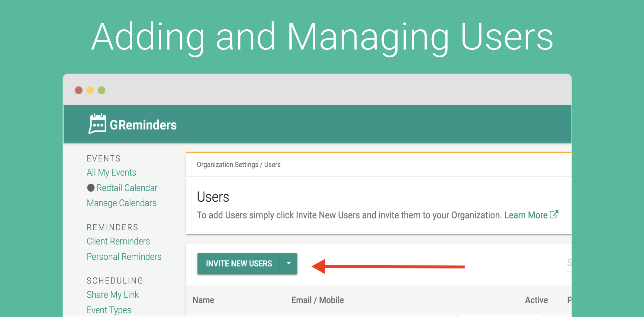
Task: Click the yellow minimize window dot
Action: click(90, 90)
